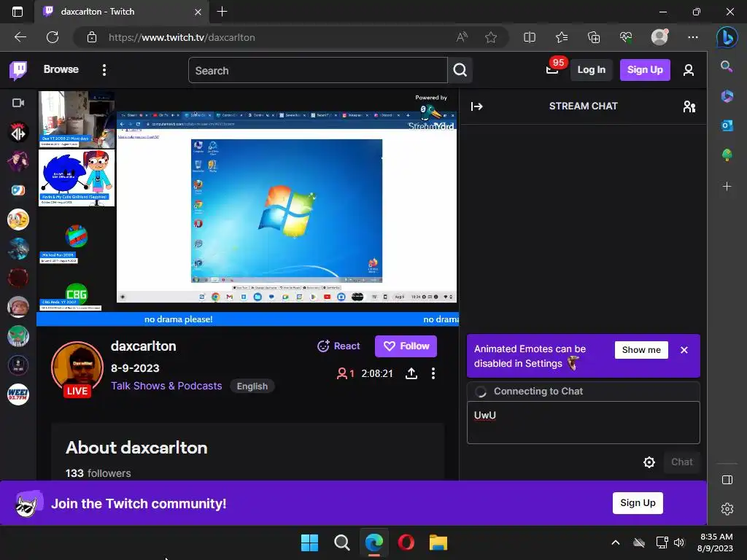Open the Windows Start menu
747x560 pixels.
[x=309, y=542]
